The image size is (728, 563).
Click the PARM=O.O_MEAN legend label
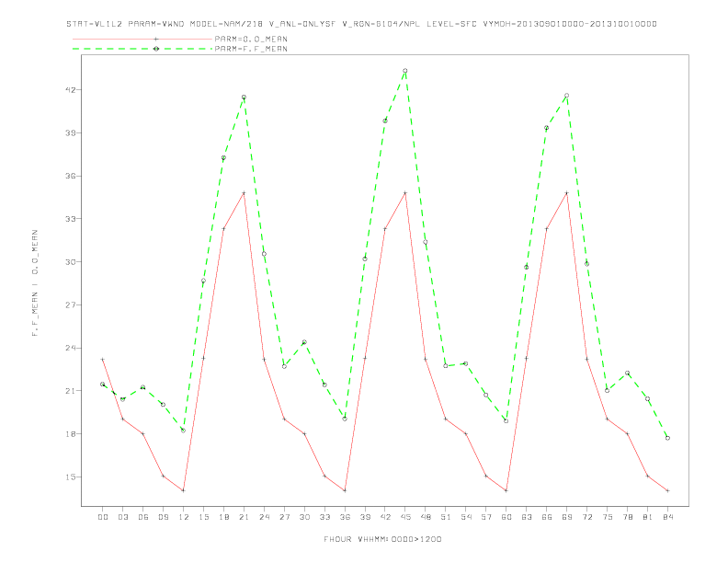tap(251, 39)
